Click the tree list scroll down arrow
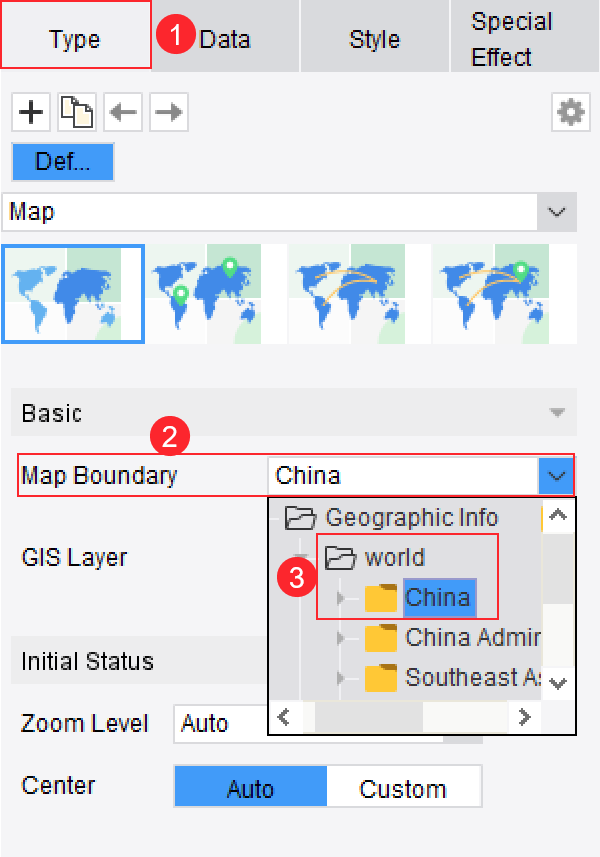 click(558, 683)
